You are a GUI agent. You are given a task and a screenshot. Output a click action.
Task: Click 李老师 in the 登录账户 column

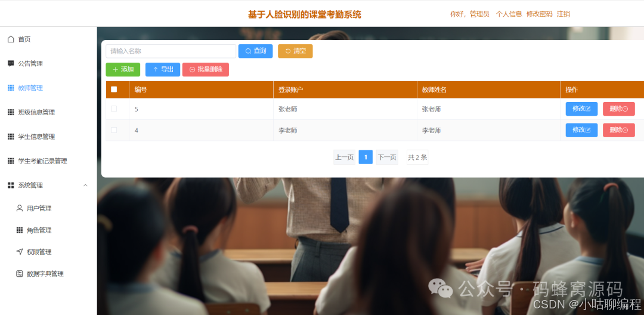click(x=288, y=131)
